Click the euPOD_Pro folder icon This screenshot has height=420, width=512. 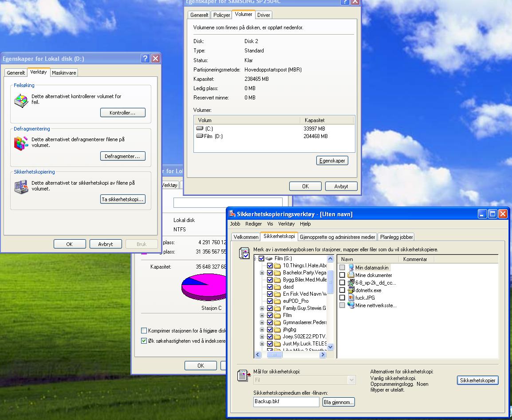(278, 301)
